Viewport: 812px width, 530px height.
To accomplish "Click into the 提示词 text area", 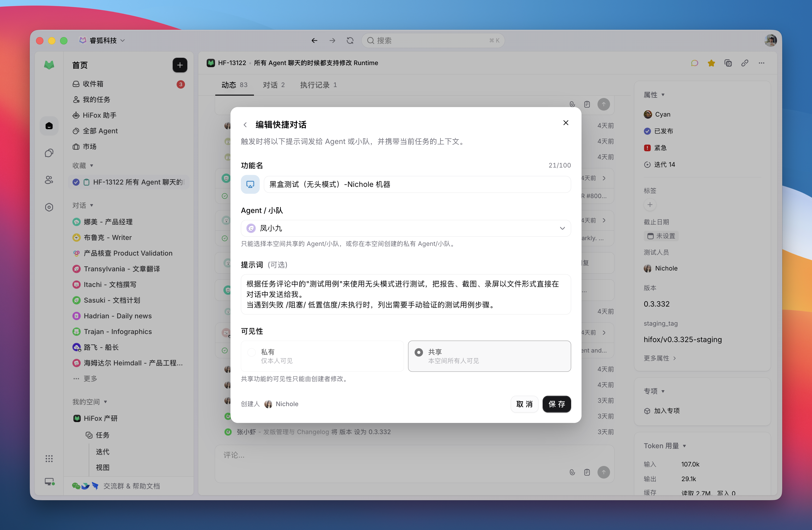I will [x=406, y=294].
